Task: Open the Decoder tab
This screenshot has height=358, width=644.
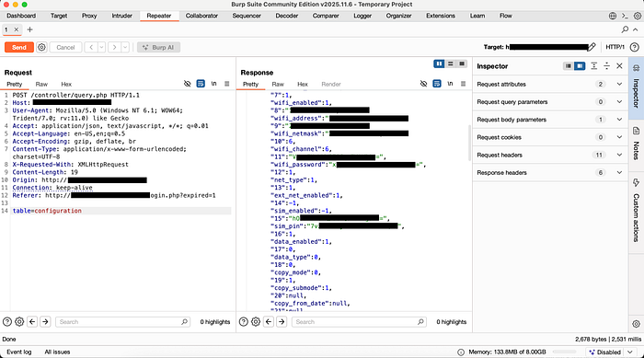Action: click(x=287, y=16)
